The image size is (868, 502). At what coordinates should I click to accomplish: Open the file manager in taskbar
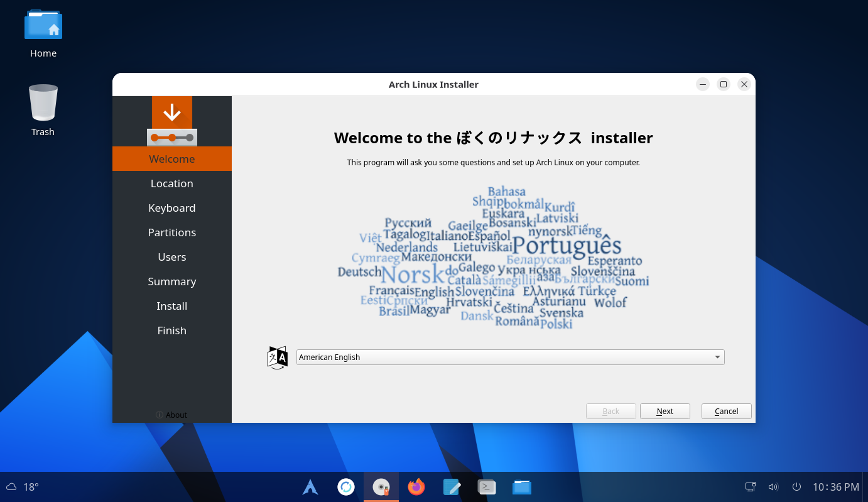click(522, 487)
